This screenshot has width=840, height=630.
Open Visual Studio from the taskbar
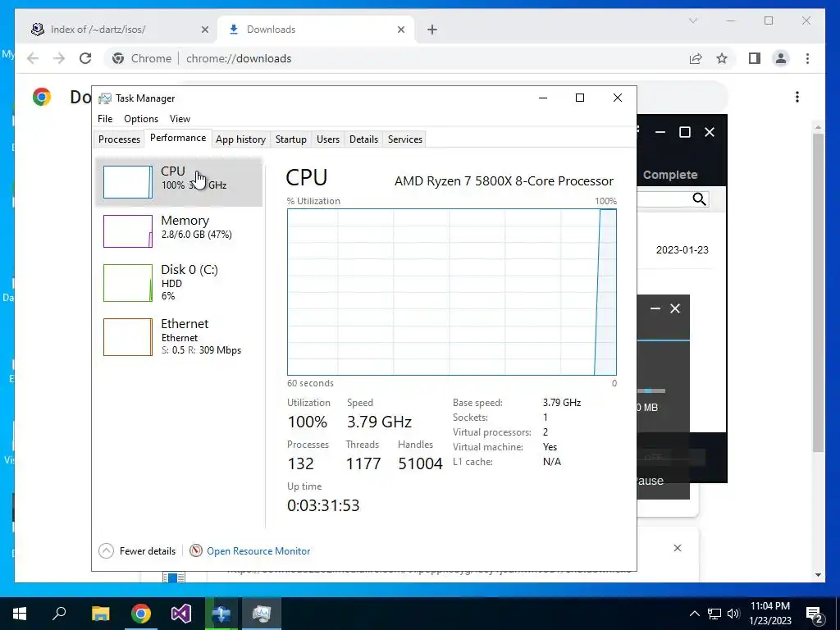coord(181,614)
